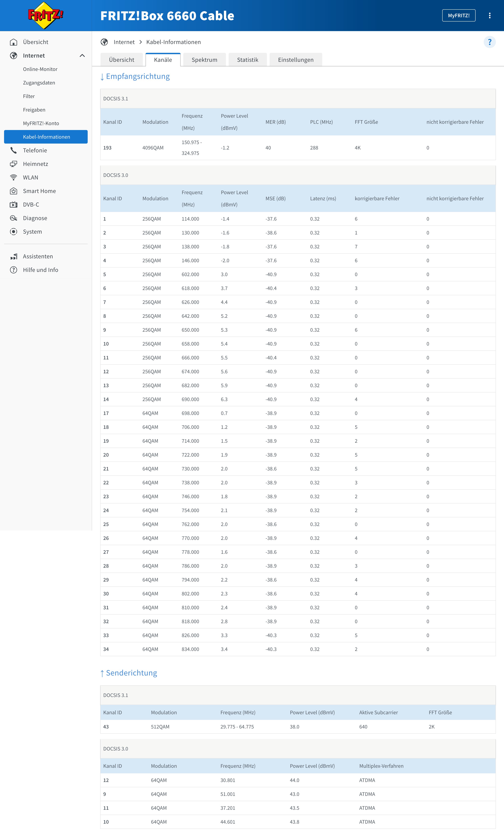Open Online-Monitor submenu entry
The image size is (504, 837).
pos(40,69)
